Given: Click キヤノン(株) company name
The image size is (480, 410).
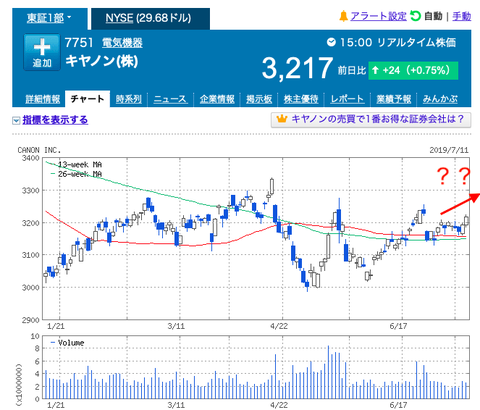Looking at the screenshot, I should 102,61.
